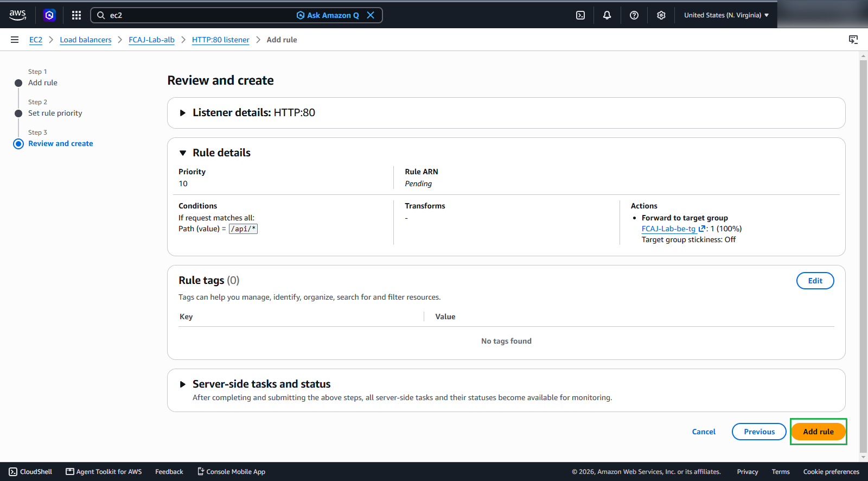The height and width of the screenshot is (481, 868).
Task: Open the FCAJ-Lab-be-tg target group link
Action: [x=668, y=229]
